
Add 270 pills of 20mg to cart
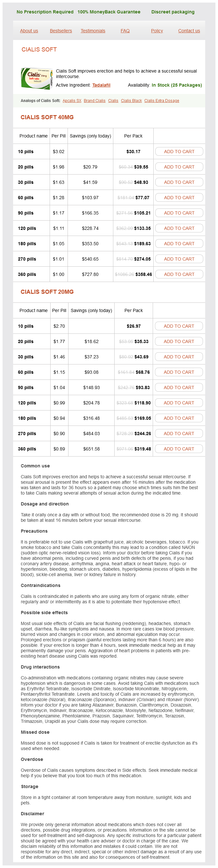(x=179, y=434)
